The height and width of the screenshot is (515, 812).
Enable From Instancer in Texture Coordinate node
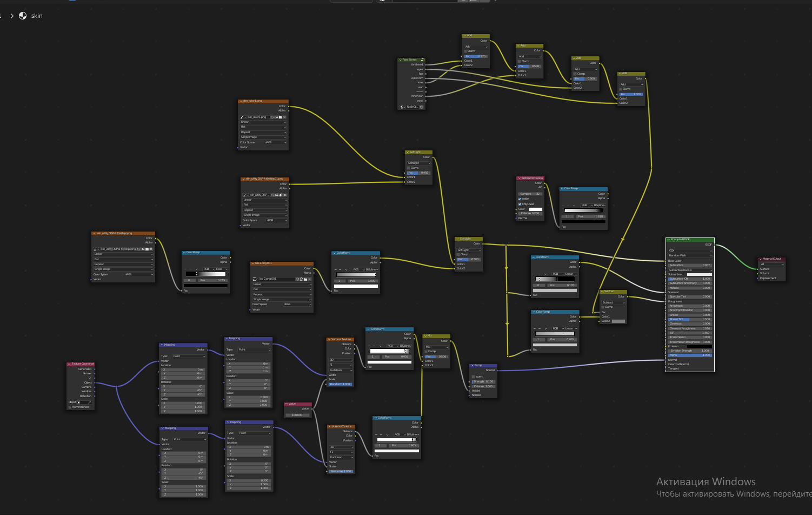point(70,407)
